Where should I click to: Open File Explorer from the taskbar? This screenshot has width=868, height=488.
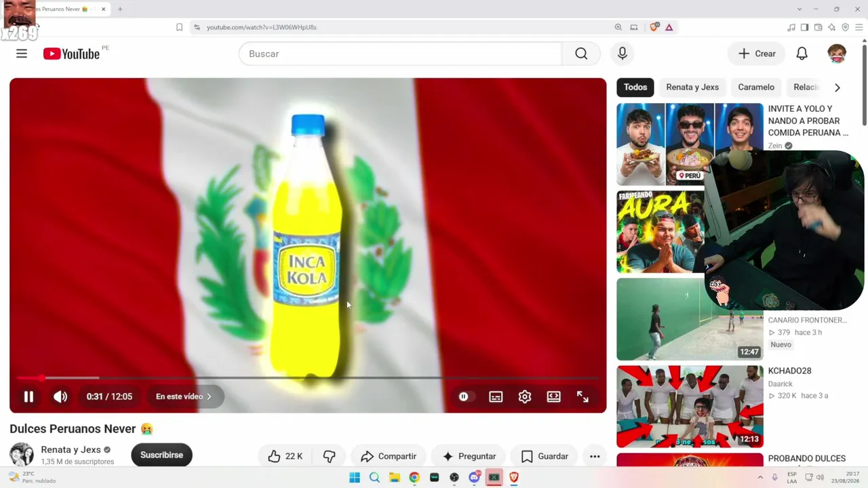point(394,477)
